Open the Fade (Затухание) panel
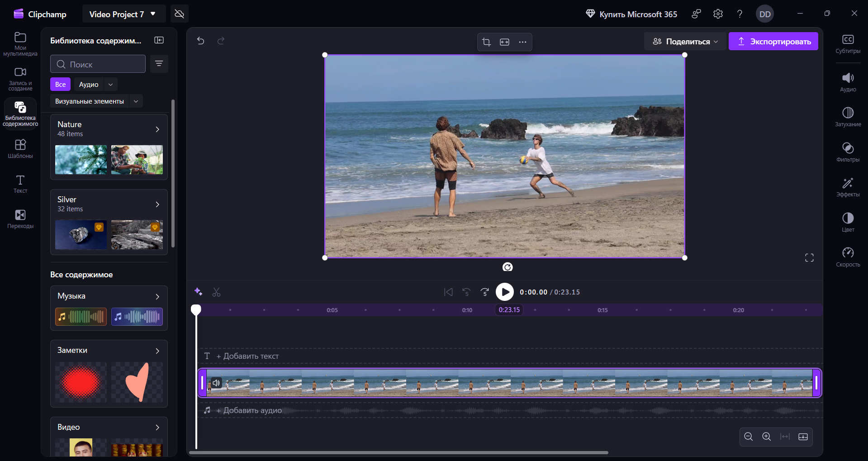 coord(848,117)
